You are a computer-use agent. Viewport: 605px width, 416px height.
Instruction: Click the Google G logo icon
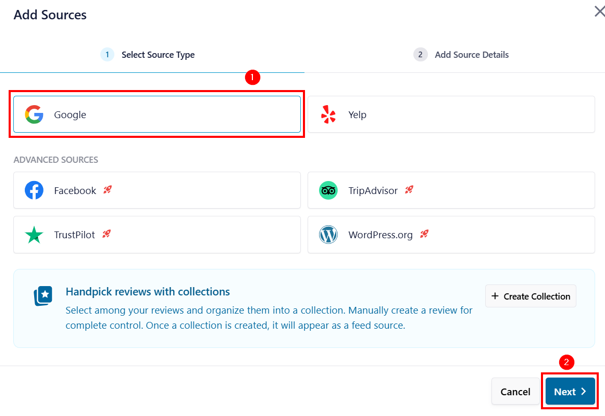[34, 114]
